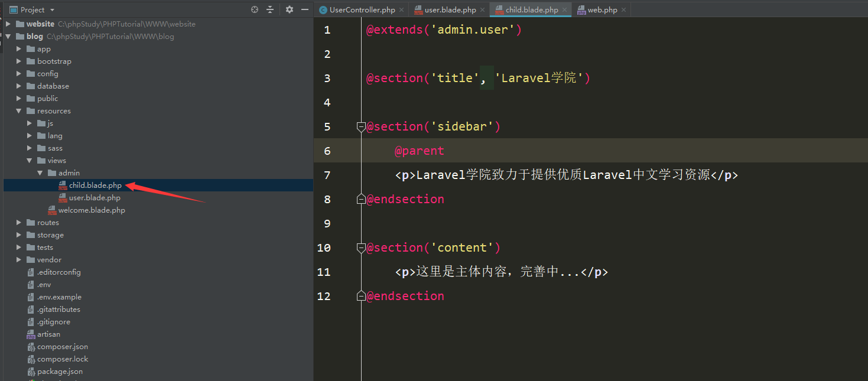
Task: Expand the sass folder
Action: pos(30,148)
